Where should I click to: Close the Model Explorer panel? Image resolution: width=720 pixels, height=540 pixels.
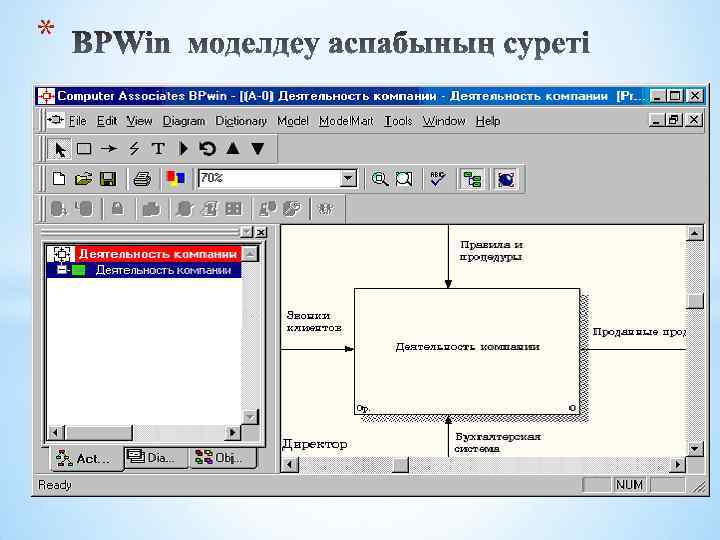click(x=261, y=232)
